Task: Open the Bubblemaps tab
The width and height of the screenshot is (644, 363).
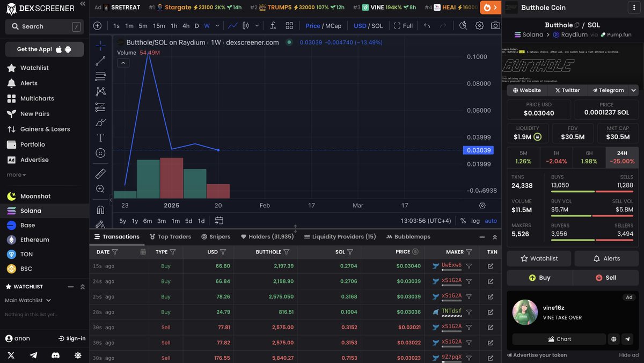Action: click(x=408, y=237)
